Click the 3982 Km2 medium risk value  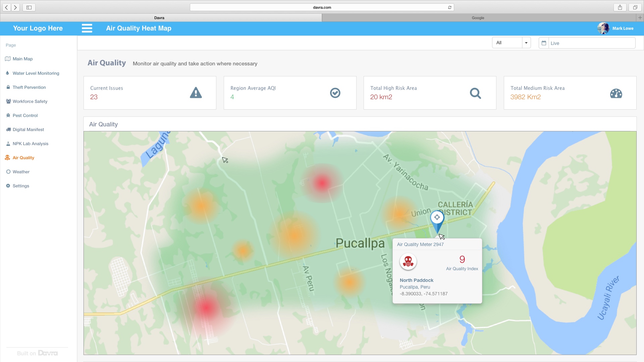525,97
